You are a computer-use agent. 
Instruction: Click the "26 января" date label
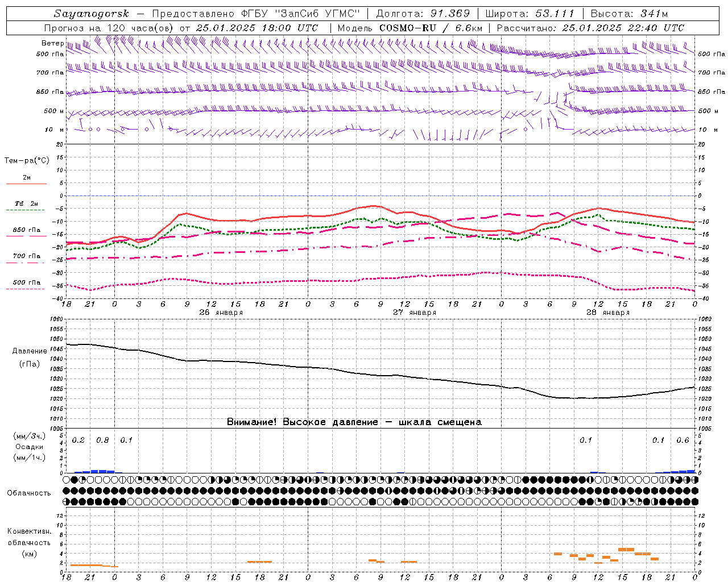221,313
